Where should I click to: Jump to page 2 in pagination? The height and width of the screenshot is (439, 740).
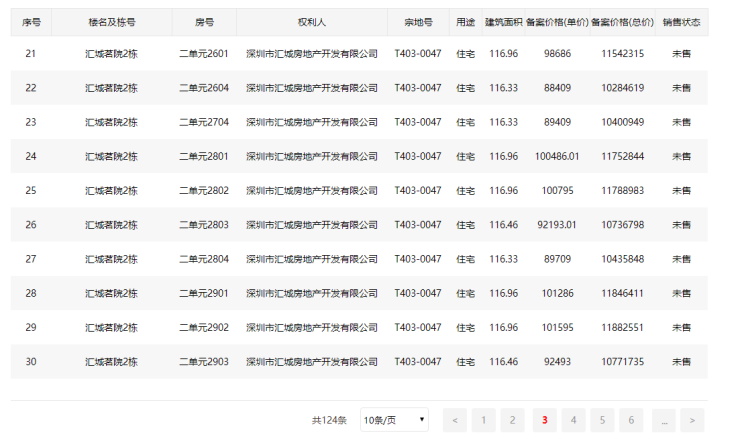point(512,420)
